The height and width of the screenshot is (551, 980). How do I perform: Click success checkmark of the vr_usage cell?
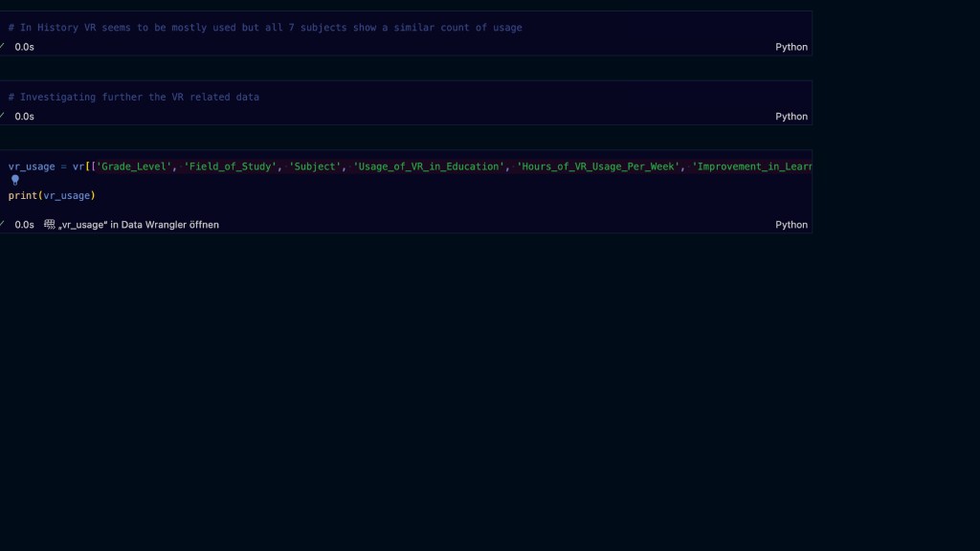coord(3,224)
